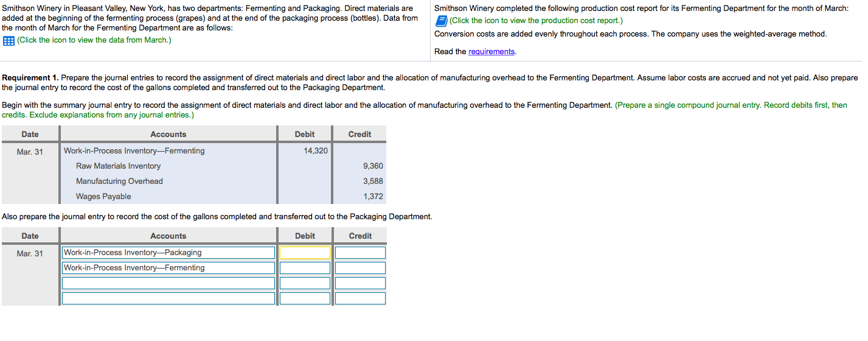Click the 'Requirement 1.' bold heading
868x341 pixels.
pyautogui.click(x=30, y=78)
